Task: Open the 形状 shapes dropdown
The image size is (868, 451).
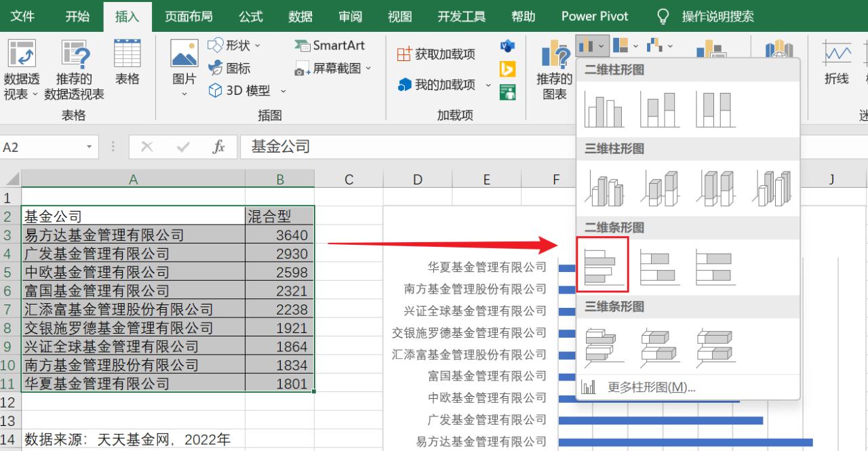Action: click(x=234, y=45)
